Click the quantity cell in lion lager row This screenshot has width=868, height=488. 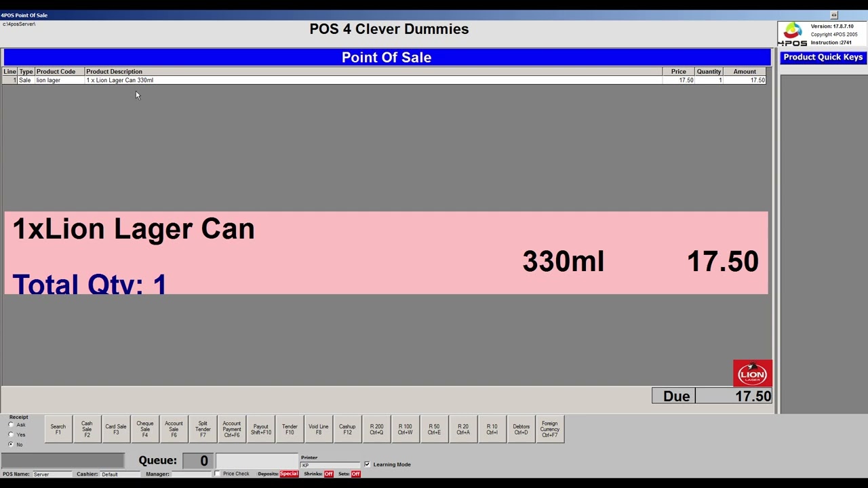coord(709,80)
